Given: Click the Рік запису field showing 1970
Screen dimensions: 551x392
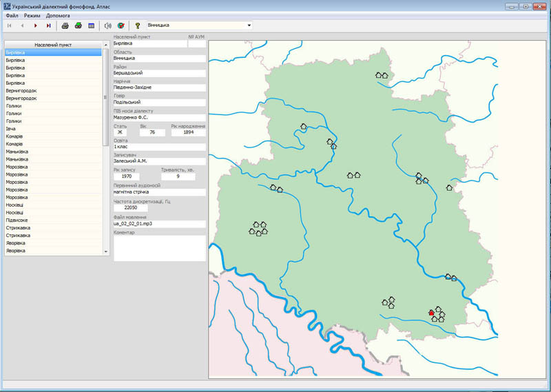Looking at the screenshot, I should point(127,176).
